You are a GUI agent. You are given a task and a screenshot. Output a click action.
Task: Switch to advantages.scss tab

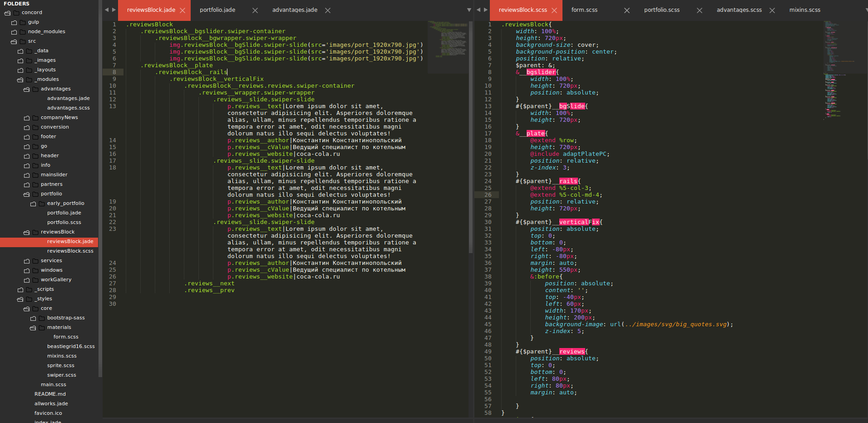pos(739,10)
